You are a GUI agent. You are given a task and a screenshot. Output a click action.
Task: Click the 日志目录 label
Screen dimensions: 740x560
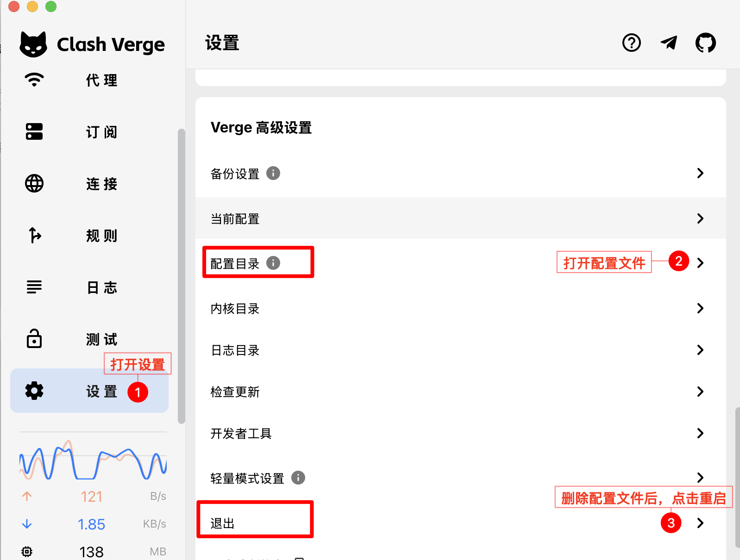point(235,350)
